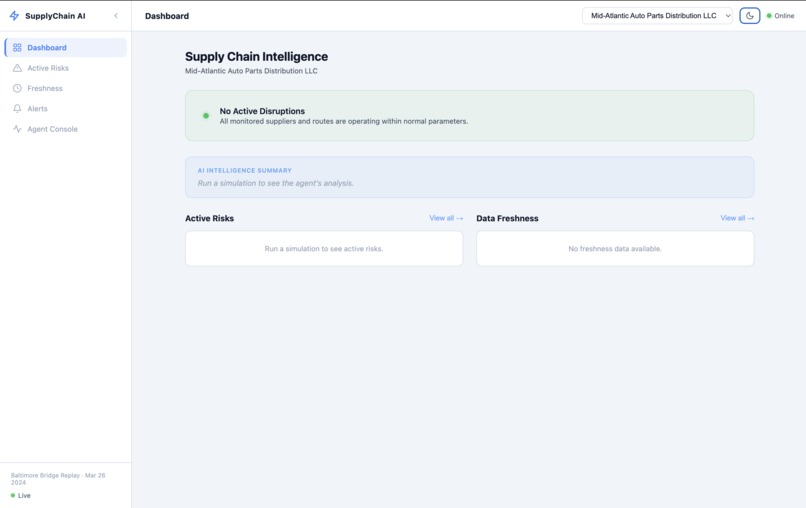The image size is (806, 508).
Task: Click View all link for Data Freshness
Action: click(x=737, y=219)
